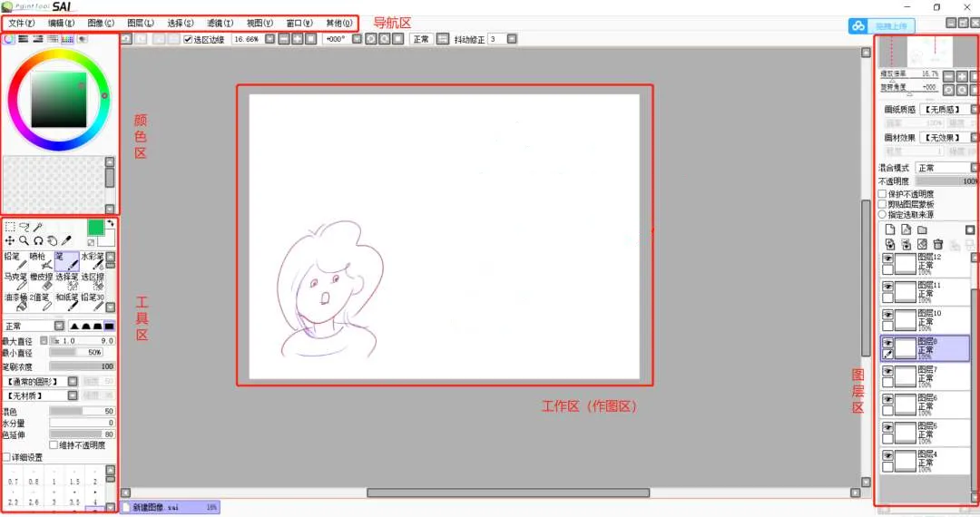The image size is (980, 517).
Task: Click the green foreground color swatch
Action: [95, 227]
